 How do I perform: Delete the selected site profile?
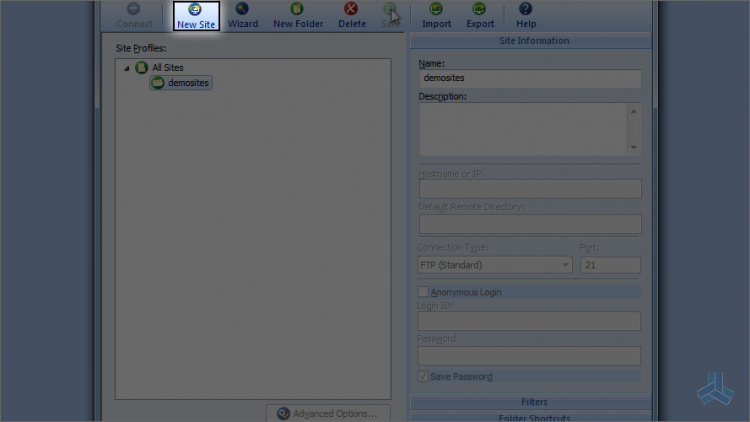click(352, 16)
